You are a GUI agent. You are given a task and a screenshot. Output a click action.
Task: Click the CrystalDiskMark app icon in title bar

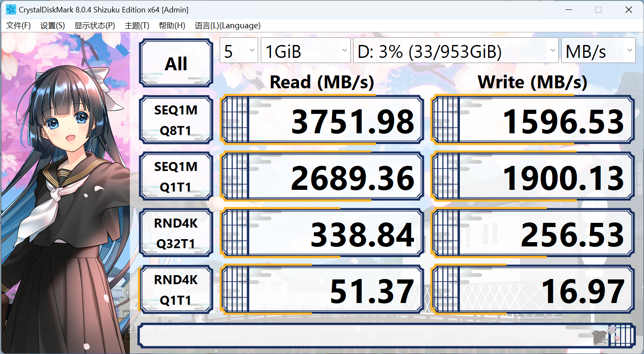(x=11, y=9)
